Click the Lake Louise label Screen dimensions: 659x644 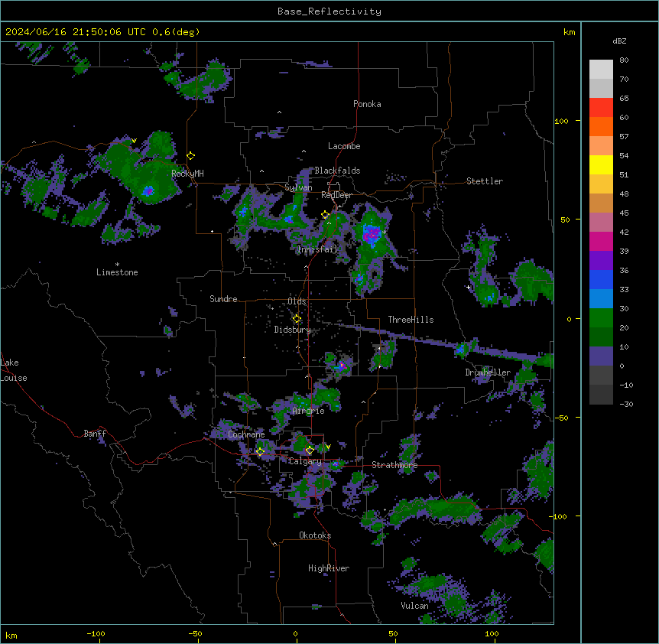[x=14, y=370]
